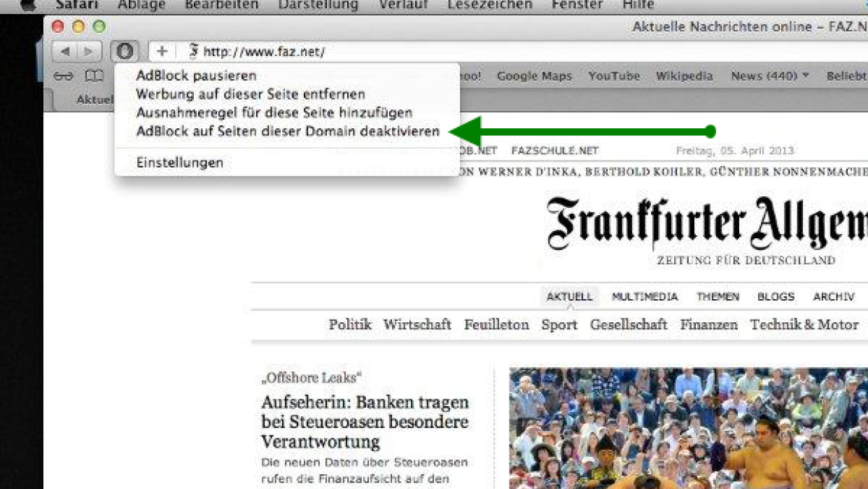Open the Hilfe menu
Viewport: 868px width, 489px height.
[638, 5]
